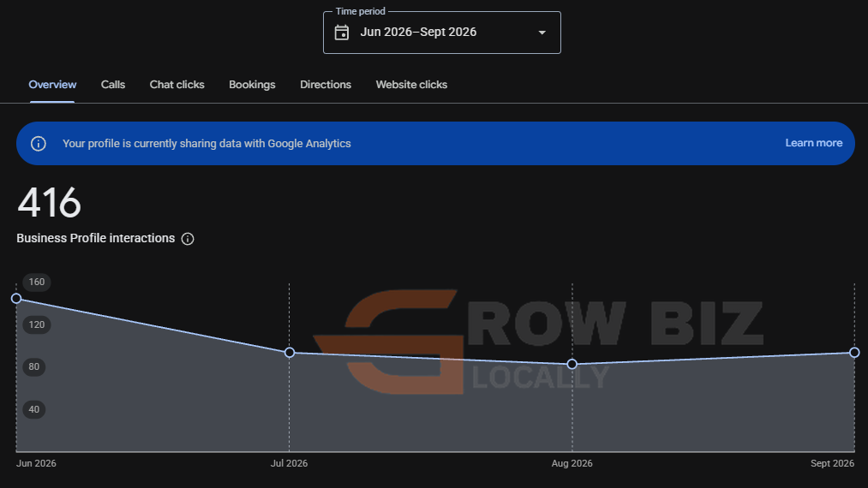Select the Jul 2026 data point on chart
This screenshot has width=868, height=488.
pos(290,353)
